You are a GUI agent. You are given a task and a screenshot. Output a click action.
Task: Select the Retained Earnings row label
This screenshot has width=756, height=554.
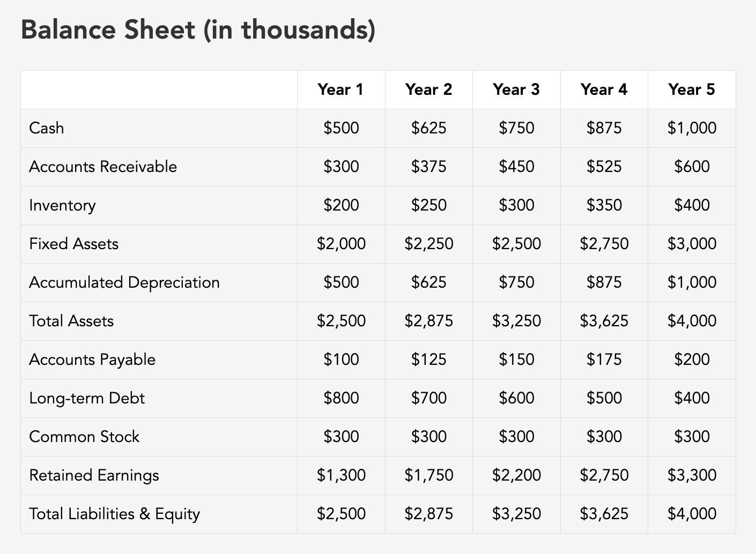94,475
